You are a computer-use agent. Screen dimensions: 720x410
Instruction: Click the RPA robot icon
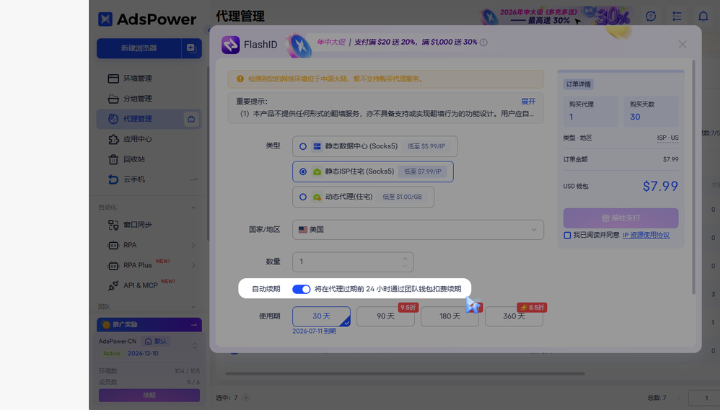[113, 245]
